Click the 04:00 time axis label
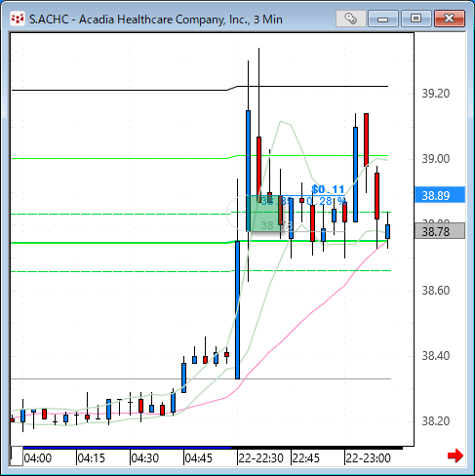This screenshot has width=475, height=476. point(38,458)
